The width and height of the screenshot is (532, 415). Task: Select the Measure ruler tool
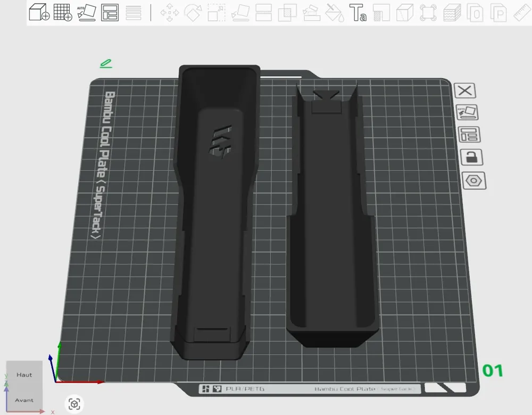tap(522, 13)
